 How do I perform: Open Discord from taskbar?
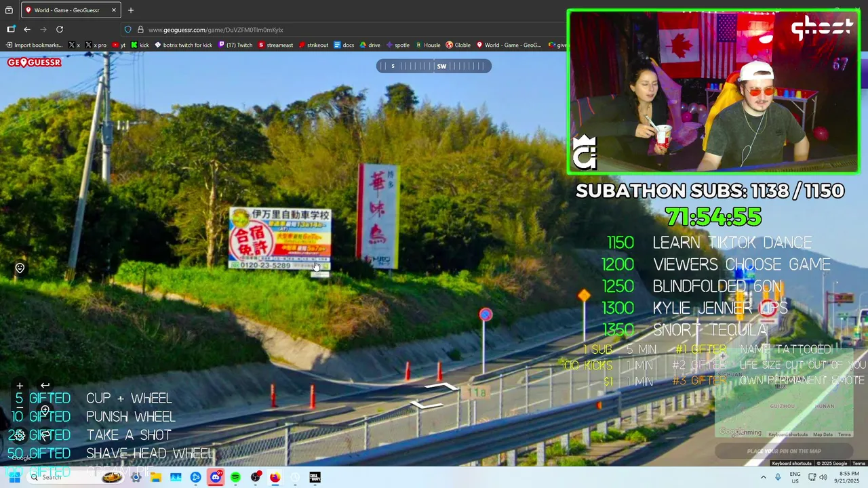click(x=216, y=477)
